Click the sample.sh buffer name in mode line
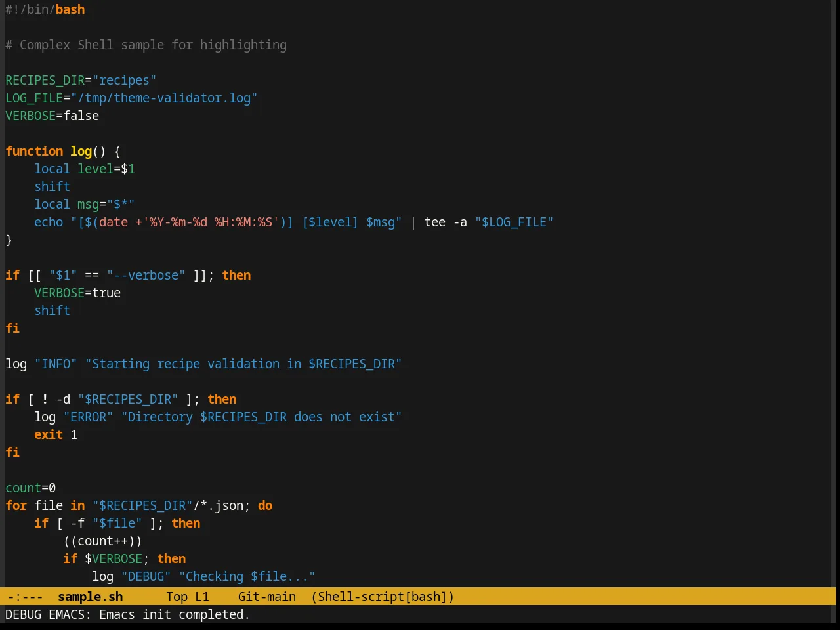The height and width of the screenshot is (630, 840). click(x=90, y=597)
